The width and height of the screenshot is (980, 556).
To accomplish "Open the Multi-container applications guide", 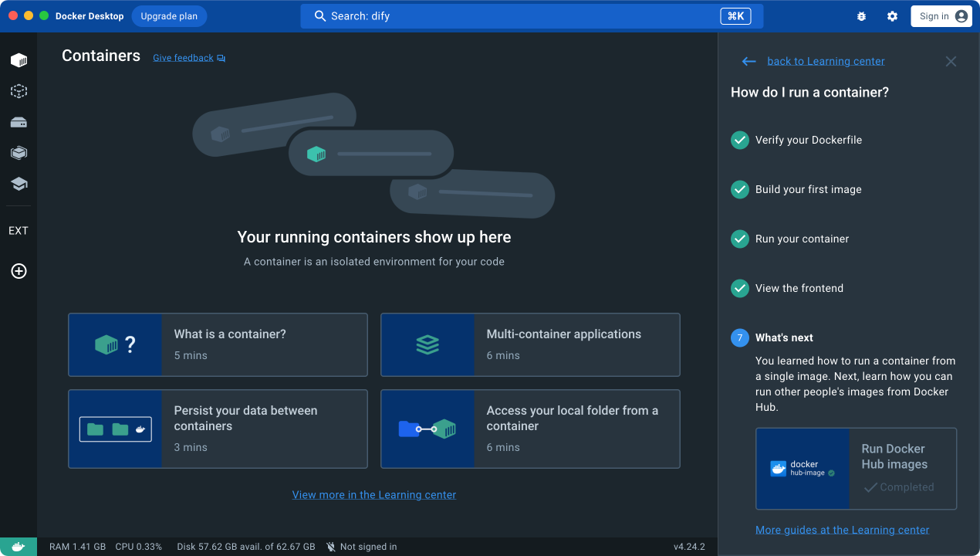I will click(x=530, y=344).
